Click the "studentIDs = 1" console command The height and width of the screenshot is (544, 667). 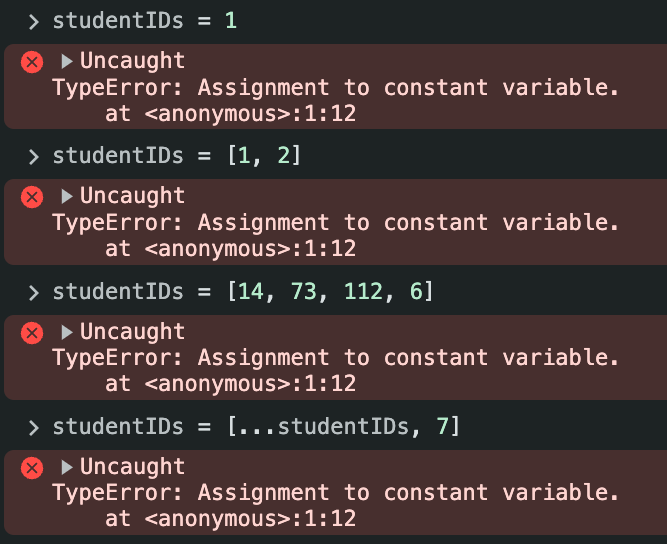144,20
